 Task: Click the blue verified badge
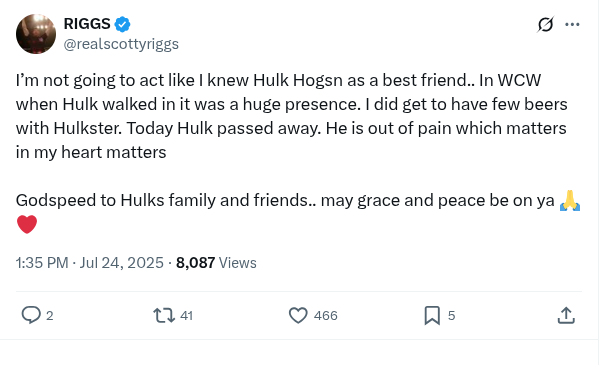122,24
